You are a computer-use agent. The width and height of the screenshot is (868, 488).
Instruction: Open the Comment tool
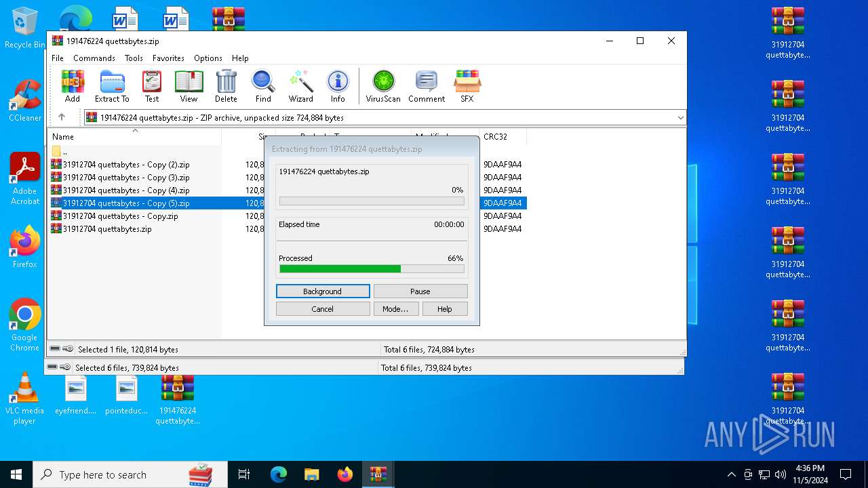point(427,86)
